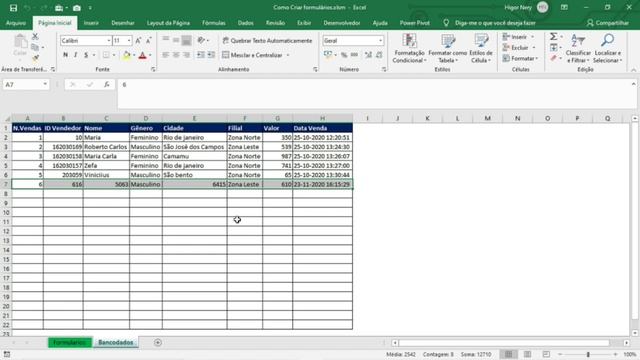Apply percent style format
Viewport: 640px width, 360px height.
(344, 55)
